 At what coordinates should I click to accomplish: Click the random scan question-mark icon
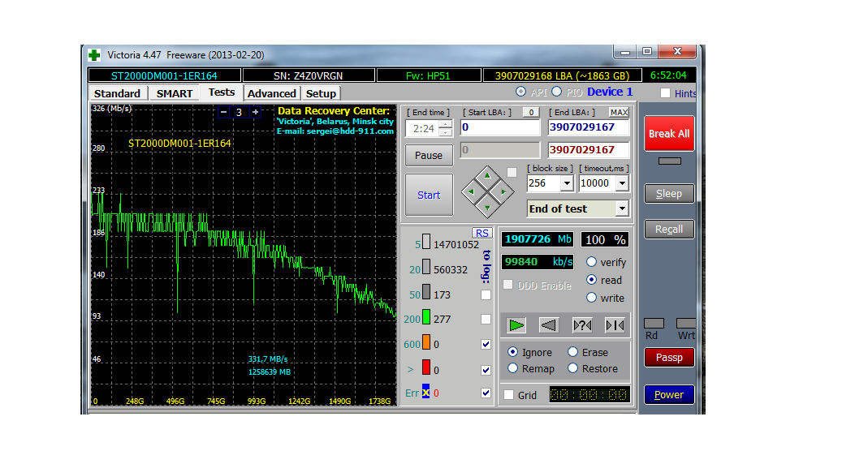click(582, 325)
